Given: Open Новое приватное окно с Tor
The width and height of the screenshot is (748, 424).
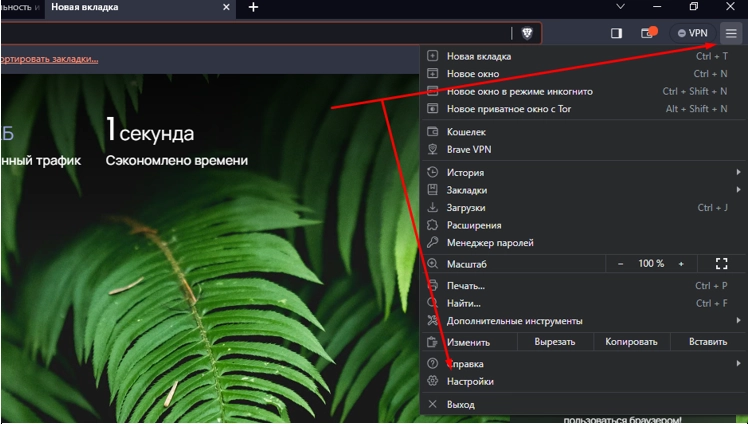Looking at the screenshot, I should (583, 109).
